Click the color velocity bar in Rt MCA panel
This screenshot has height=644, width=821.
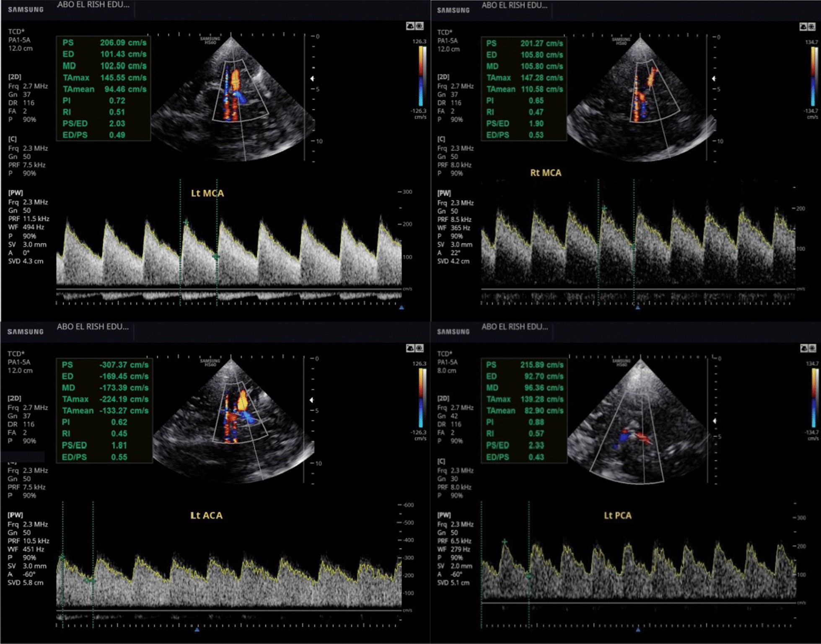[x=813, y=76]
